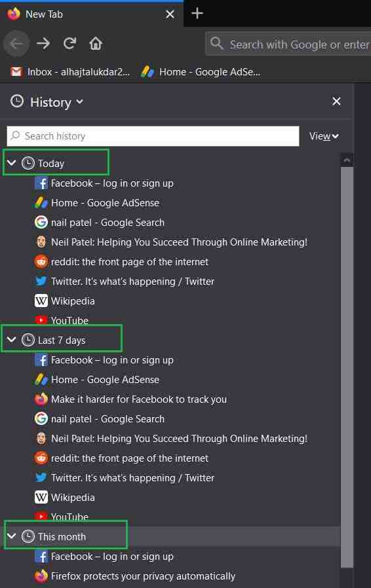Open the Home - Google AdSense bookmark
The width and height of the screenshot is (371, 588).
tap(201, 71)
